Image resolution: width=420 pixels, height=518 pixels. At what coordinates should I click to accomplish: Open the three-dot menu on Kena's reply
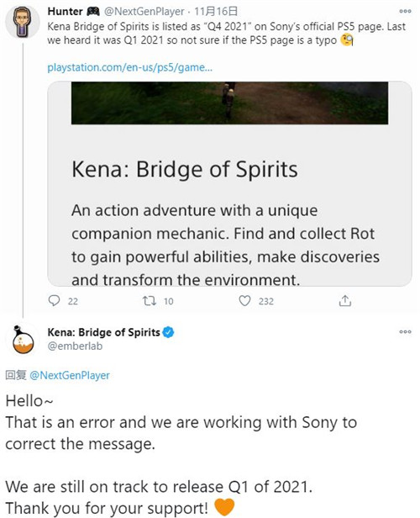tap(405, 331)
